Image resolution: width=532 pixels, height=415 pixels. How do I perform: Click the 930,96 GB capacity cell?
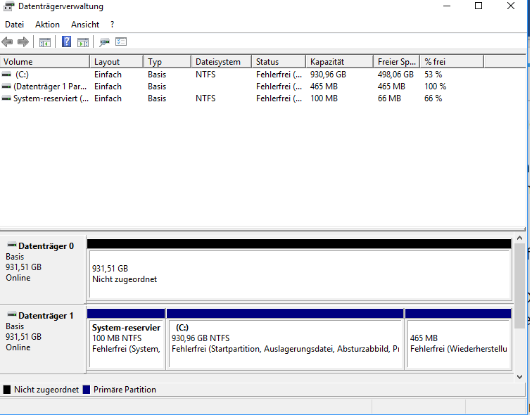(x=328, y=75)
